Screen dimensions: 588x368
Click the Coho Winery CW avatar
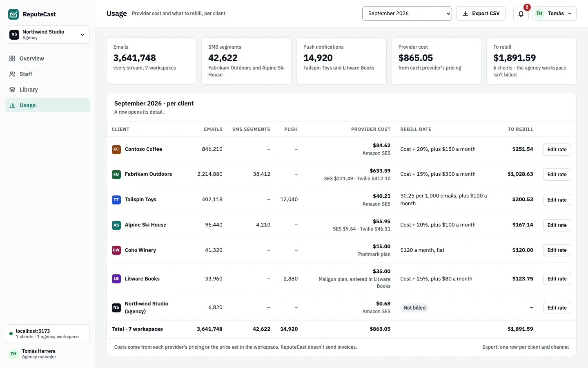point(116,250)
